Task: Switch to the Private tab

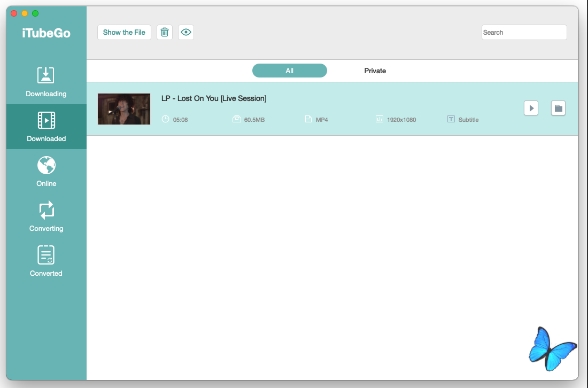Action: coord(375,71)
